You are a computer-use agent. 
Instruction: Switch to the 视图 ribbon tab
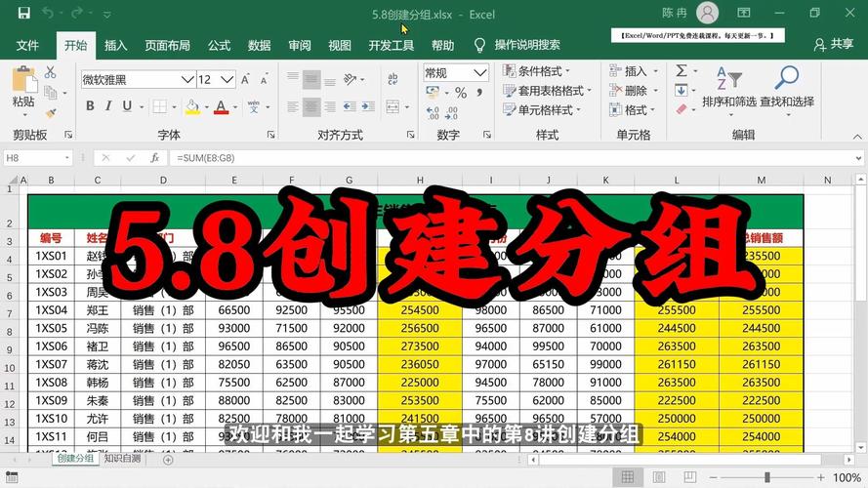(340, 45)
